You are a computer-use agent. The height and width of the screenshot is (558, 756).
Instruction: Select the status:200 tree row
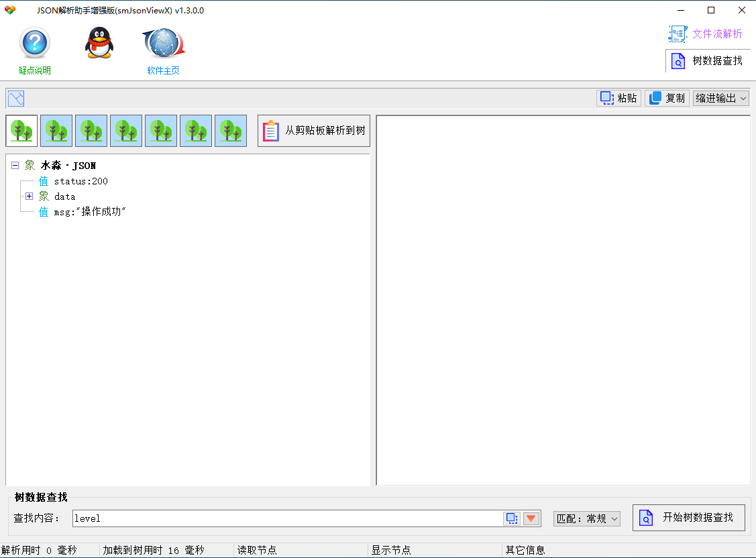coord(81,181)
